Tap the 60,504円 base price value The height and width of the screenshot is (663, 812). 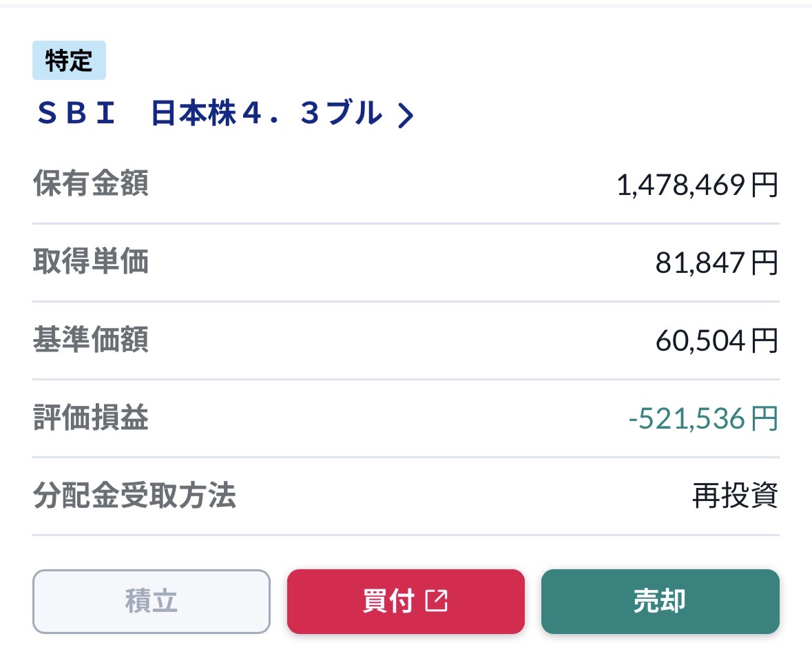717,341
